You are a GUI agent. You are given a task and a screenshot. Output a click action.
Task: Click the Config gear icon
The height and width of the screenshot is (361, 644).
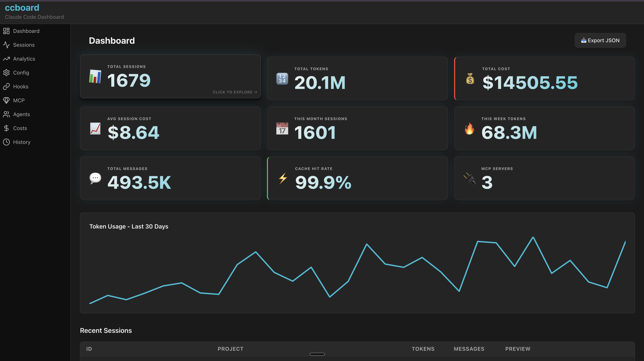(7, 73)
